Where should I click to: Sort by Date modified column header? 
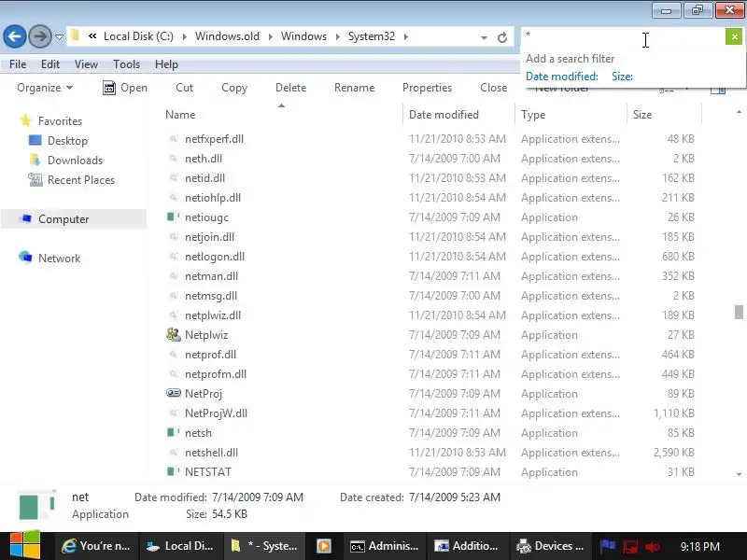coord(444,115)
